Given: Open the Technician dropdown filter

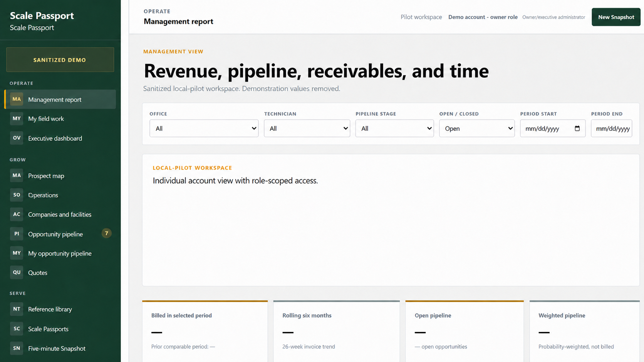Looking at the screenshot, I should click(x=307, y=128).
